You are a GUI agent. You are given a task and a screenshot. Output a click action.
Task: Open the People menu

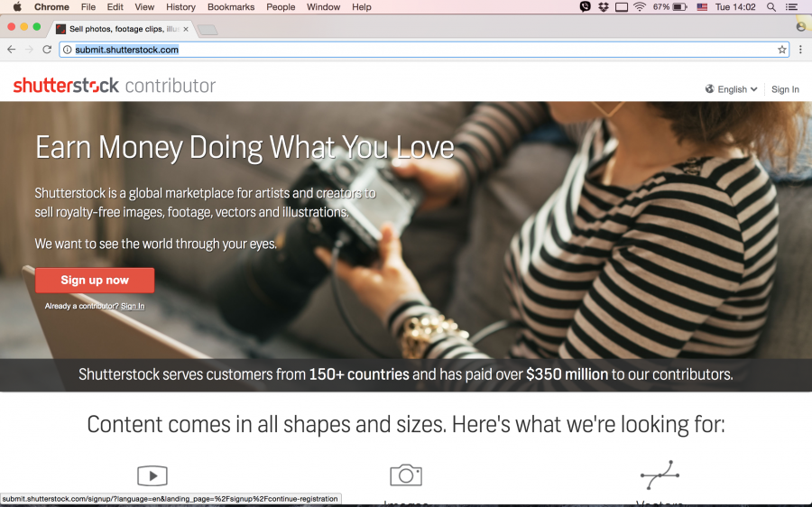(x=281, y=6)
